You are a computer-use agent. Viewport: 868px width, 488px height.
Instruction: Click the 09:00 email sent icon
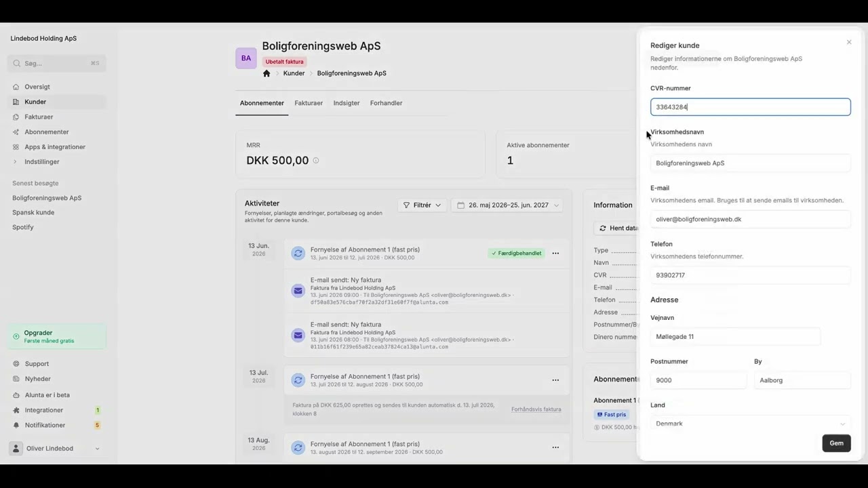pyautogui.click(x=298, y=291)
